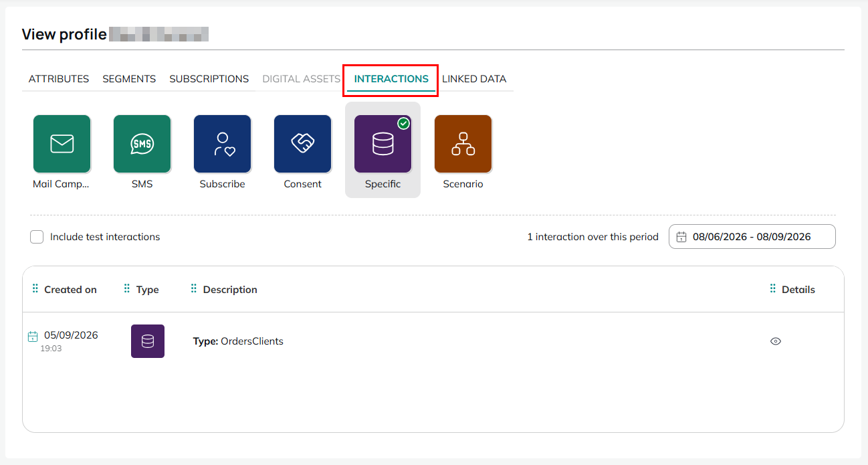This screenshot has height=465, width=868.
Task: Switch to the Attributes tab
Action: click(x=59, y=79)
